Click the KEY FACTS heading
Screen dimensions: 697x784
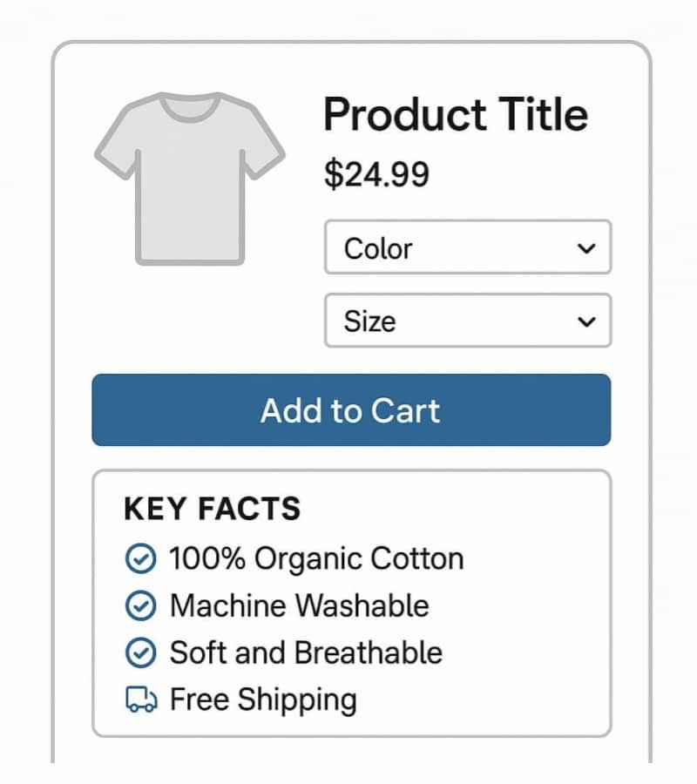pyautogui.click(x=212, y=509)
